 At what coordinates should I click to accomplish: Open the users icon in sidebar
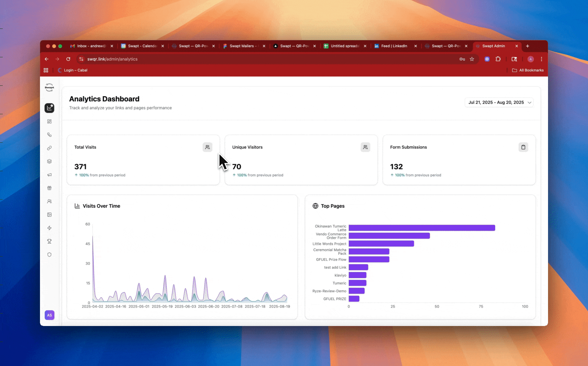pyautogui.click(x=49, y=201)
